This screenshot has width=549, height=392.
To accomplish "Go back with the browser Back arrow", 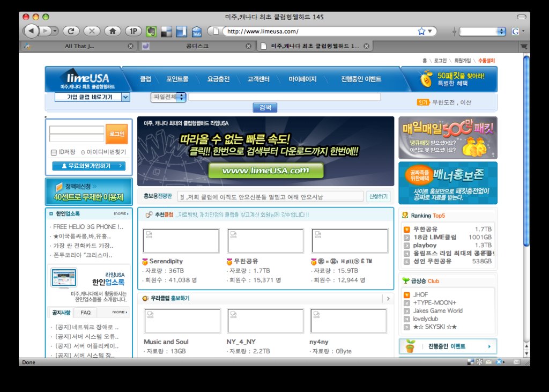I will point(32,31).
